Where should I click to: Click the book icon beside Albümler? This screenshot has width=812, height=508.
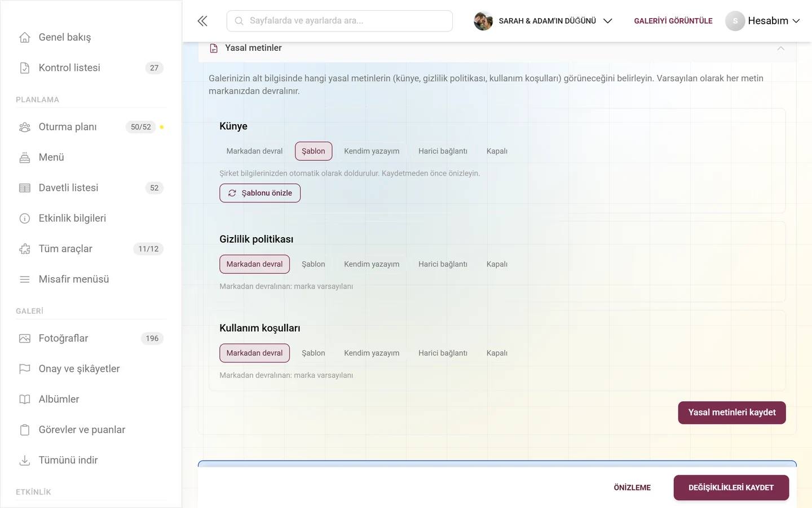pos(25,400)
